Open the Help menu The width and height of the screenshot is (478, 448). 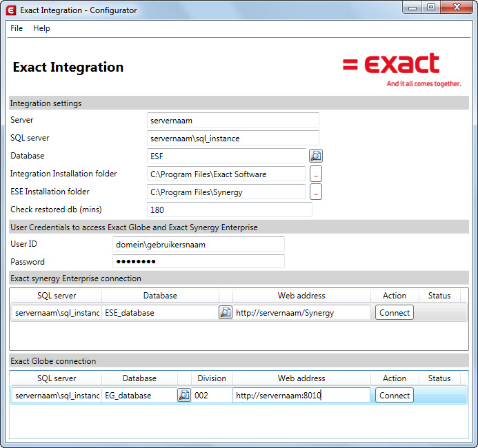point(41,28)
